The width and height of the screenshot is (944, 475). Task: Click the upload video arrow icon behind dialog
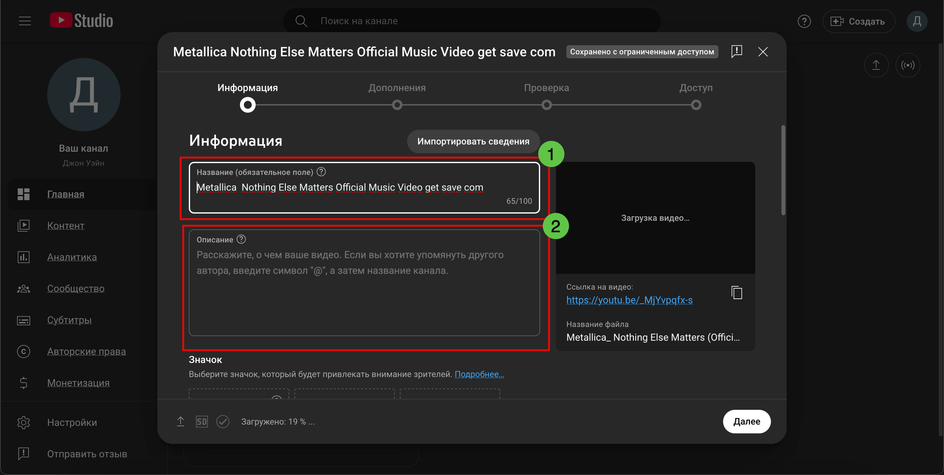(876, 64)
